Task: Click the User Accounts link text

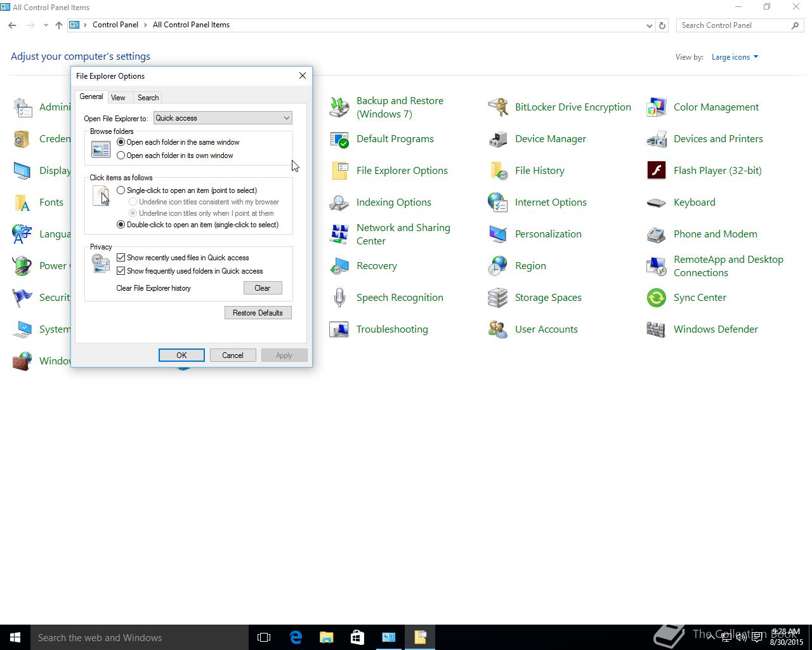Action: [546, 329]
